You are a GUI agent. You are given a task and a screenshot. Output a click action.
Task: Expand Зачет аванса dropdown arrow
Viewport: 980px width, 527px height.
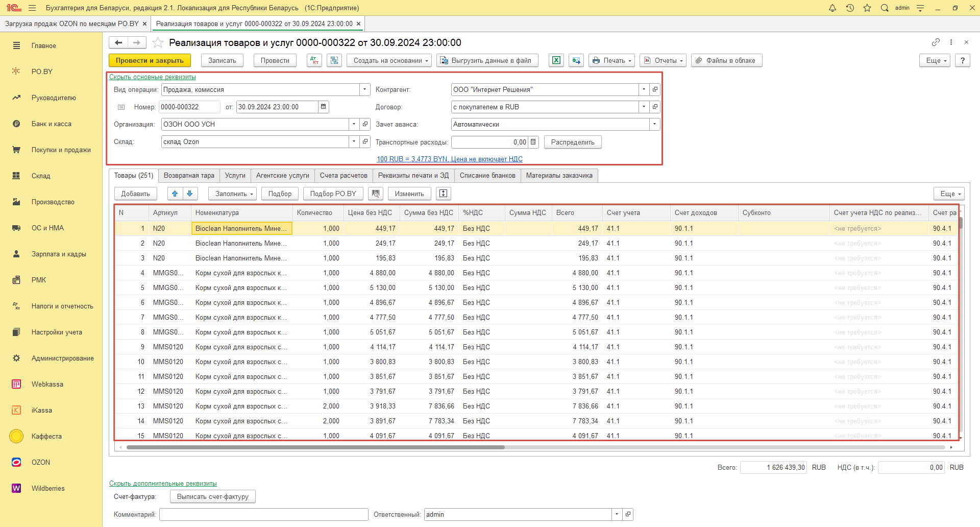pyautogui.click(x=654, y=124)
